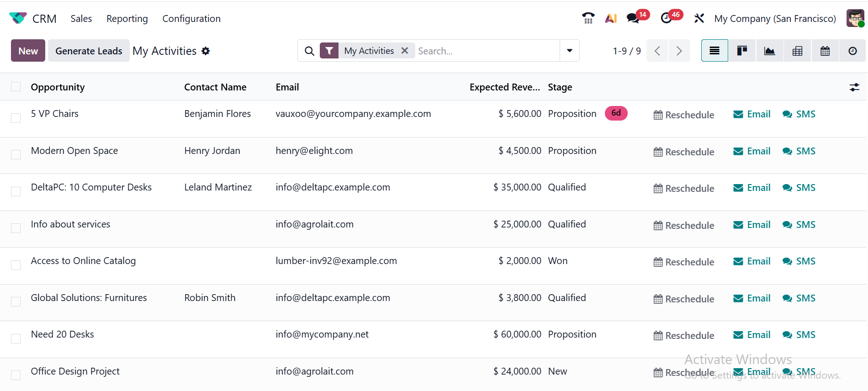
Task: Open the company switcher My Company
Action: [x=775, y=19]
